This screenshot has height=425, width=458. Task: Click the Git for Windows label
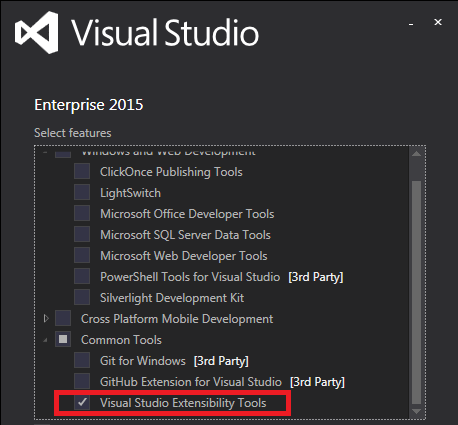143,361
